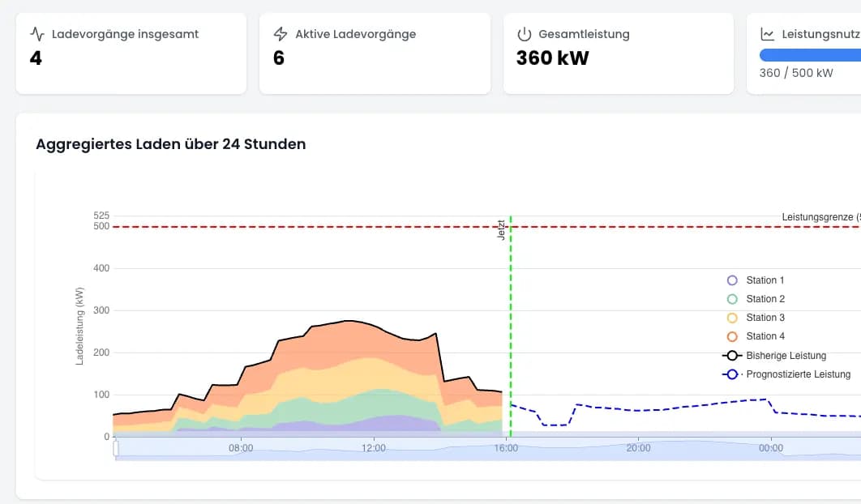Click the 08:00 label on the time axis

tap(241, 448)
